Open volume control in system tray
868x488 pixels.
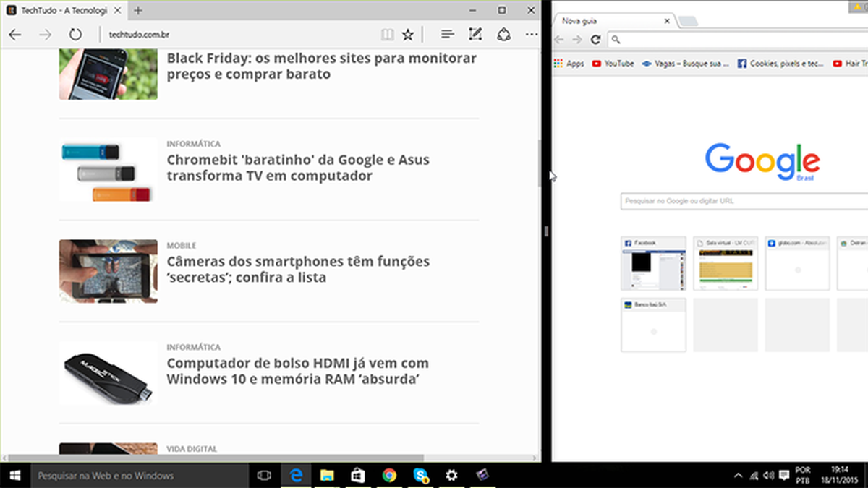pyautogui.click(x=768, y=475)
